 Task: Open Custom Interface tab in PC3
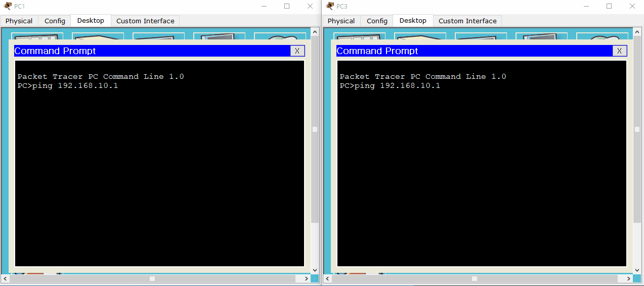click(x=467, y=21)
